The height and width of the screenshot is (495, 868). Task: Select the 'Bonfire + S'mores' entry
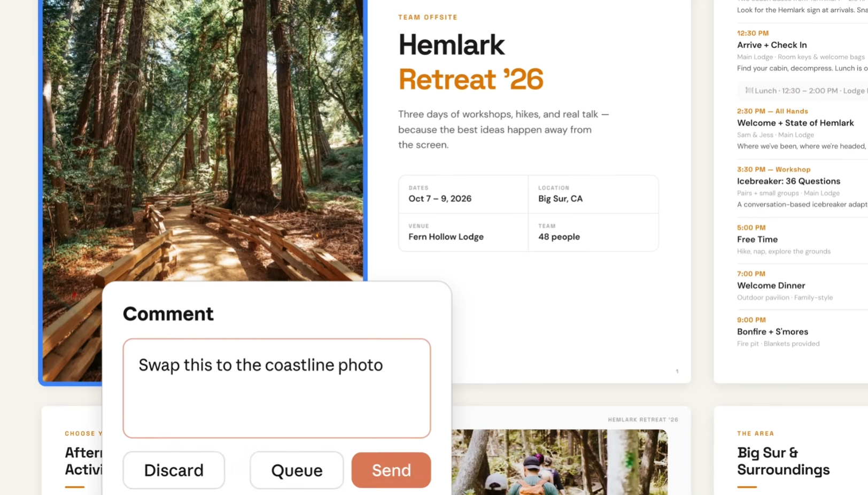click(772, 331)
